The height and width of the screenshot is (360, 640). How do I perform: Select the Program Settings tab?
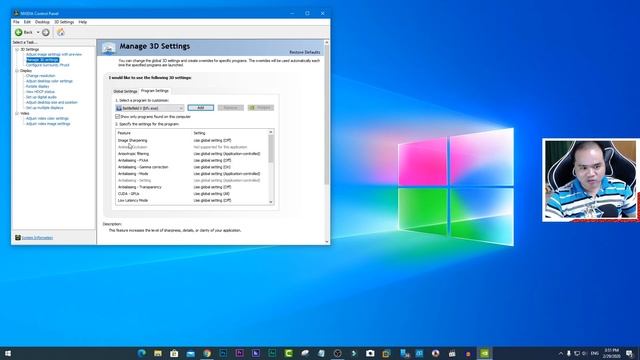(x=155, y=91)
